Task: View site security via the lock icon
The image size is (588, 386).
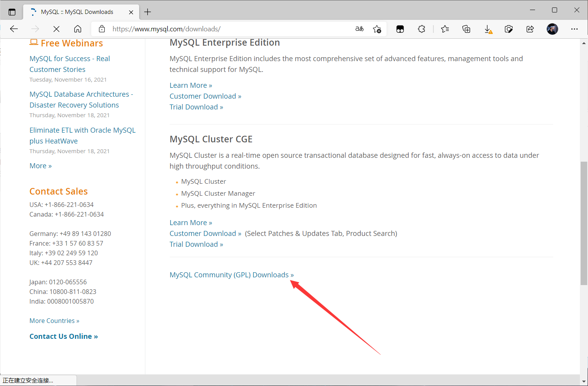Action: tap(101, 29)
